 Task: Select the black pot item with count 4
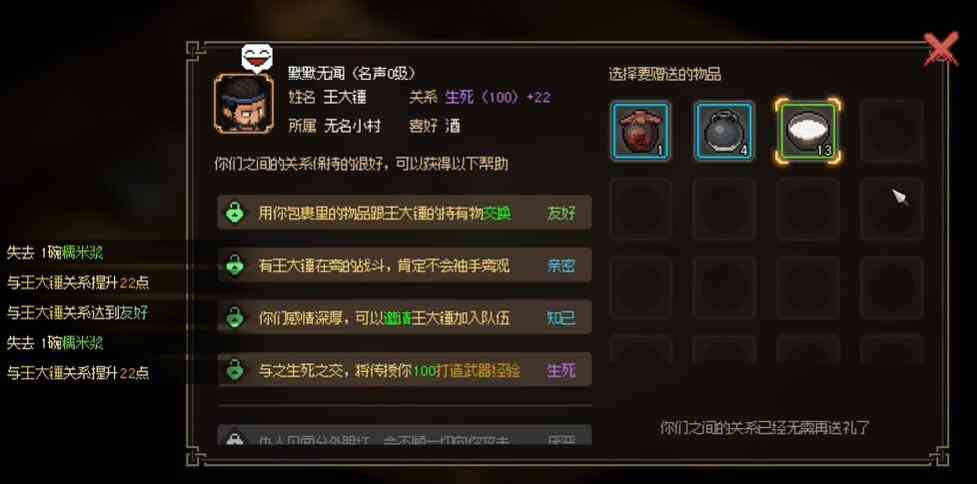coord(724,131)
